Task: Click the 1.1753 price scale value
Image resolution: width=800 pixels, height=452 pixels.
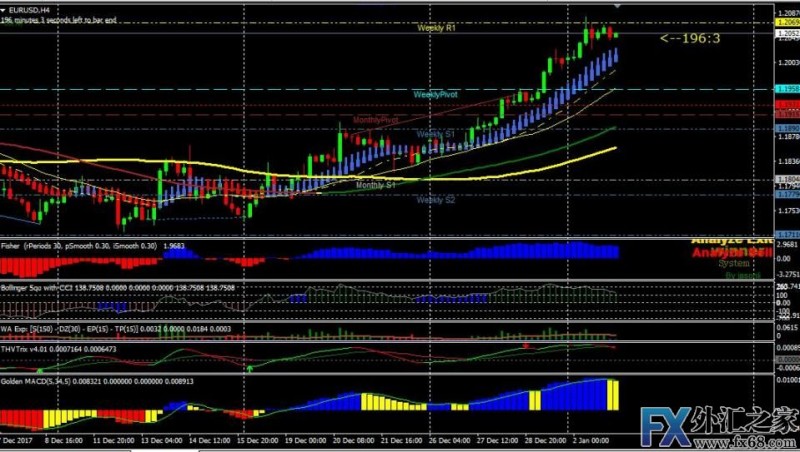Action: 788,210
